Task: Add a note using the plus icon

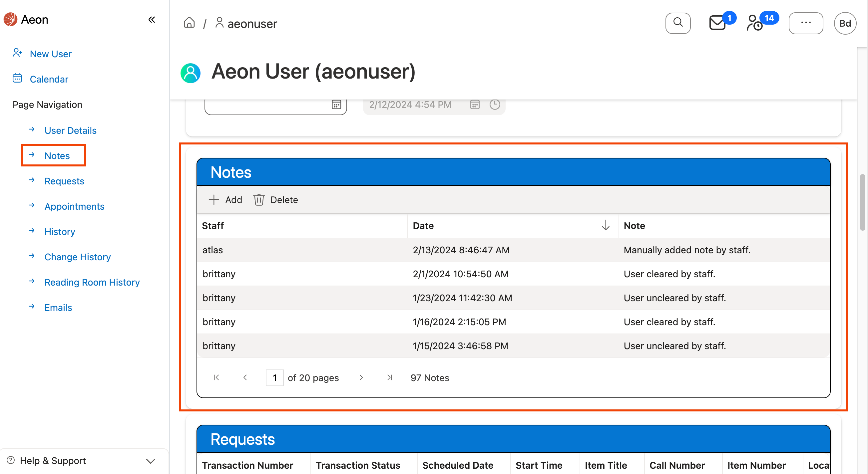Action: pyautogui.click(x=214, y=199)
